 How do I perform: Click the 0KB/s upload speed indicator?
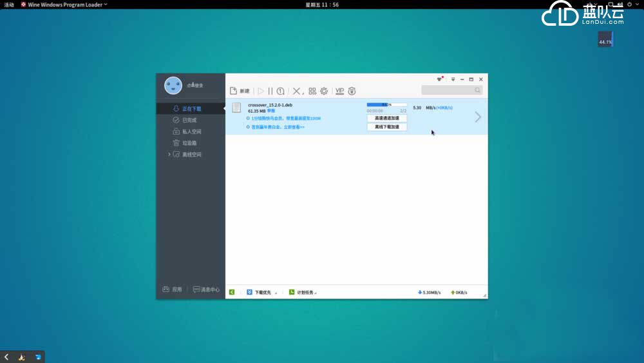coord(459,292)
